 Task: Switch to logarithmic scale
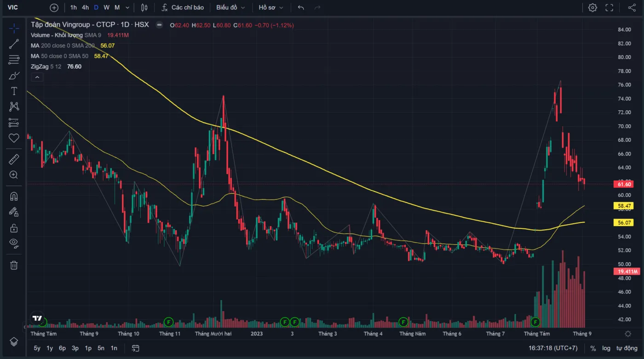606,348
